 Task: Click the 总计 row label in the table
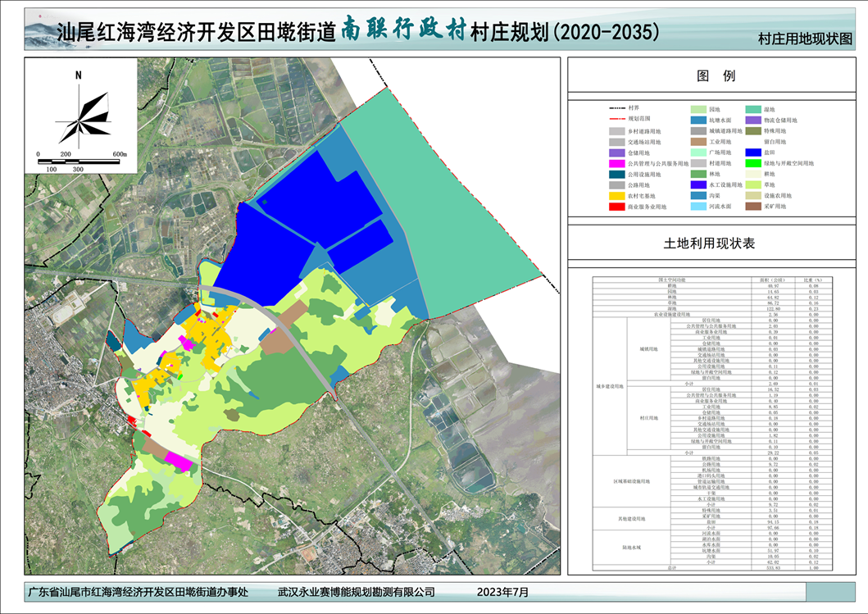[672, 568]
